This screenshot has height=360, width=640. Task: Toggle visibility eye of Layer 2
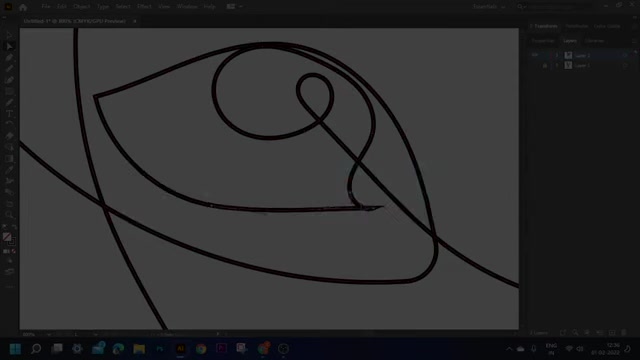pyautogui.click(x=535, y=56)
